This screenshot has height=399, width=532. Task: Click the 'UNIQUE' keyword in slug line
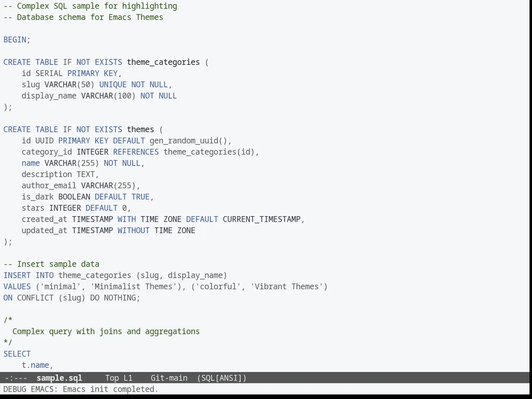pos(113,84)
